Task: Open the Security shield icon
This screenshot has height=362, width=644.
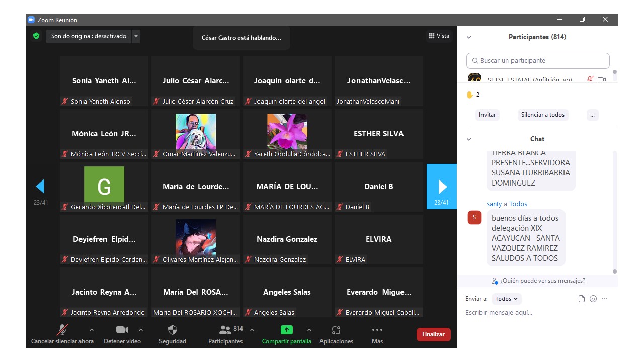Action: tap(172, 330)
